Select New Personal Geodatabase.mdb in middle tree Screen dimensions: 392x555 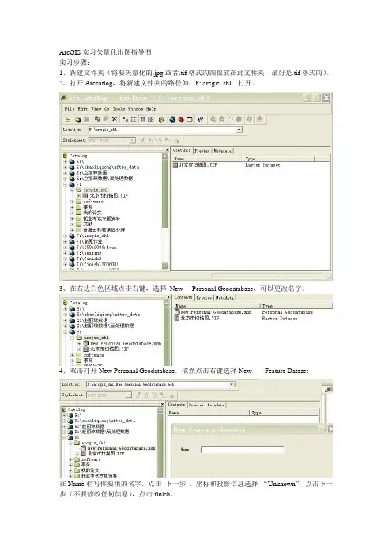(122, 343)
